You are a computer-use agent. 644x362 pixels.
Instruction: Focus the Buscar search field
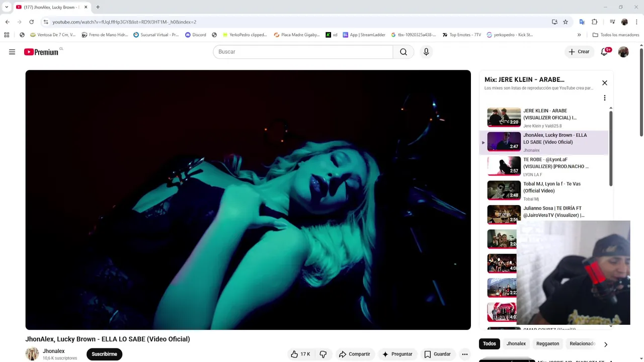303,52
